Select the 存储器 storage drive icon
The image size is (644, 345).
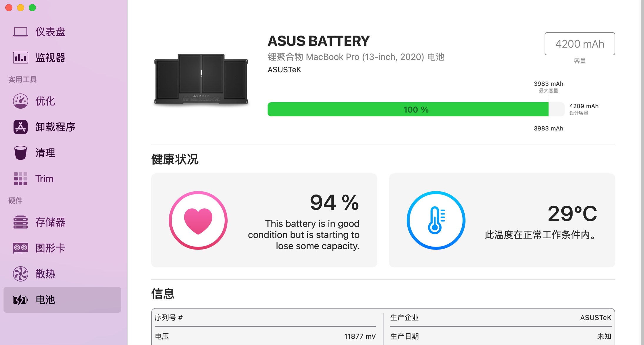click(21, 222)
